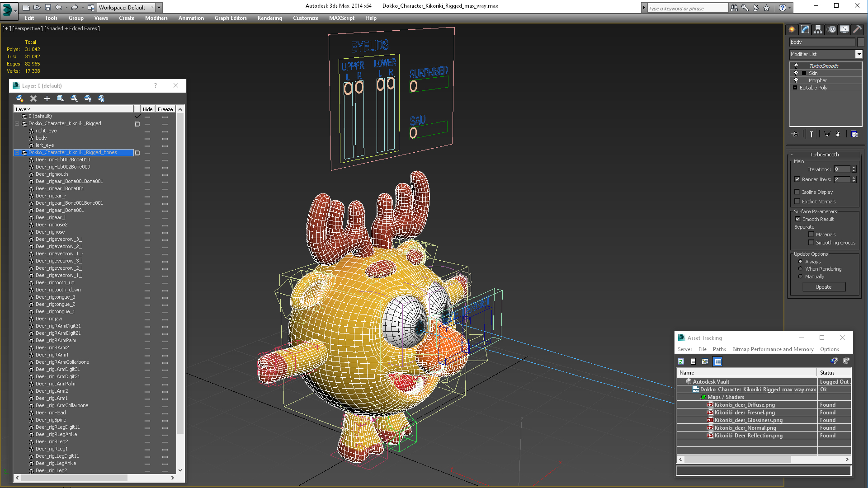Image resolution: width=868 pixels, height=488 pixels.
Task: Enable Separate by Smoothing Groups checkbox
Action: click(811, 243)
